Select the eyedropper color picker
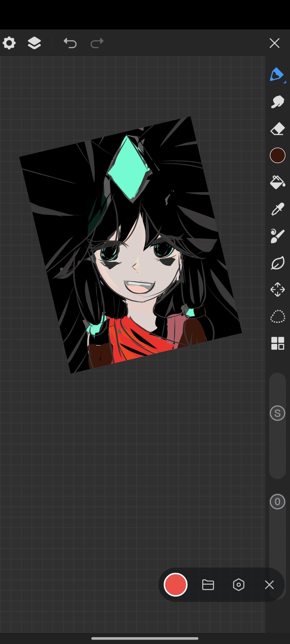Screen dimensions: 290x644 coord(277,209)
